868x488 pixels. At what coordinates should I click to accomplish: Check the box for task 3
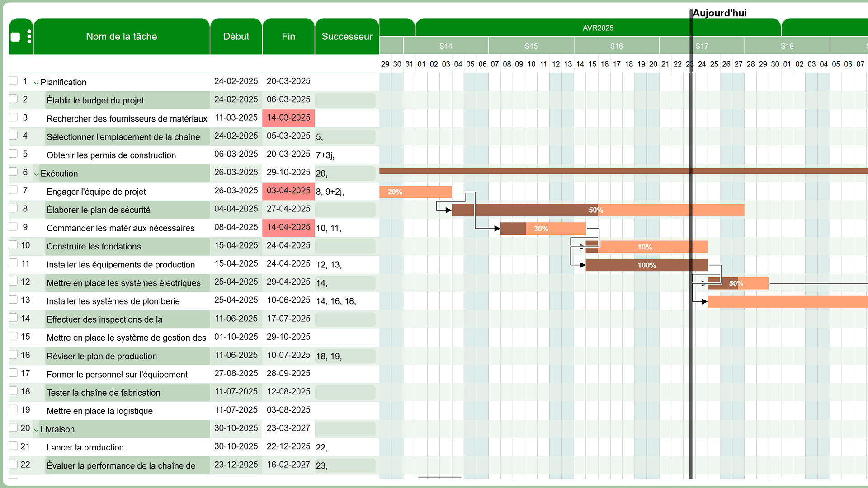click(x=13, y=117)
